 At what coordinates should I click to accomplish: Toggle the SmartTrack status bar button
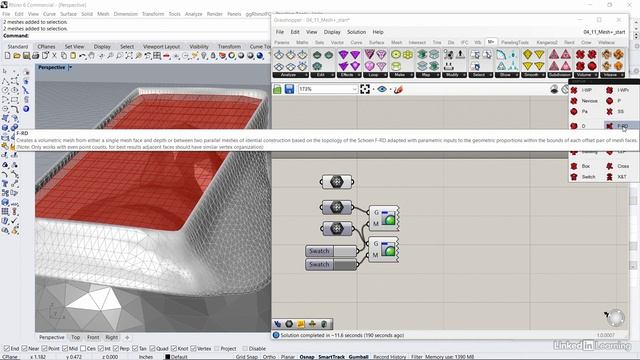[331, 357]
